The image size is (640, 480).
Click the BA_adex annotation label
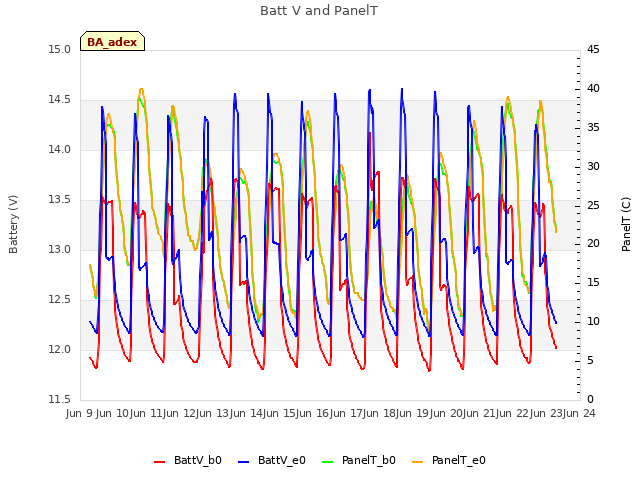pyautogui.click(x=112, y=41)
